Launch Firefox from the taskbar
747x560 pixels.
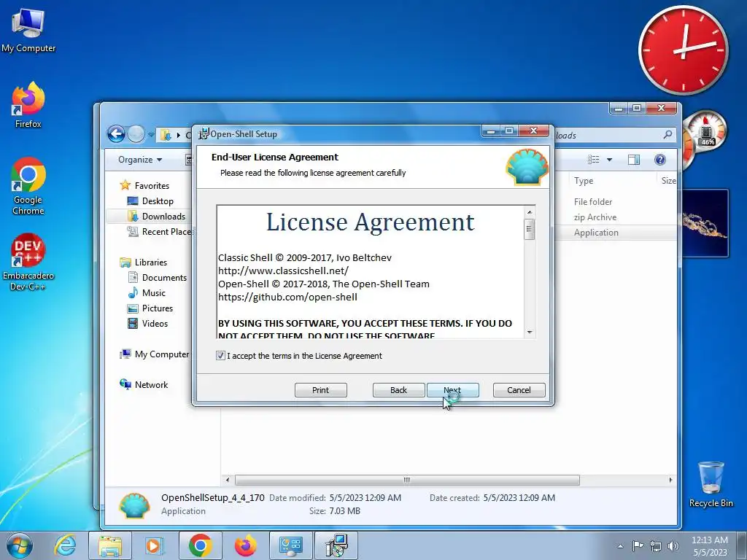pos(245,545)
